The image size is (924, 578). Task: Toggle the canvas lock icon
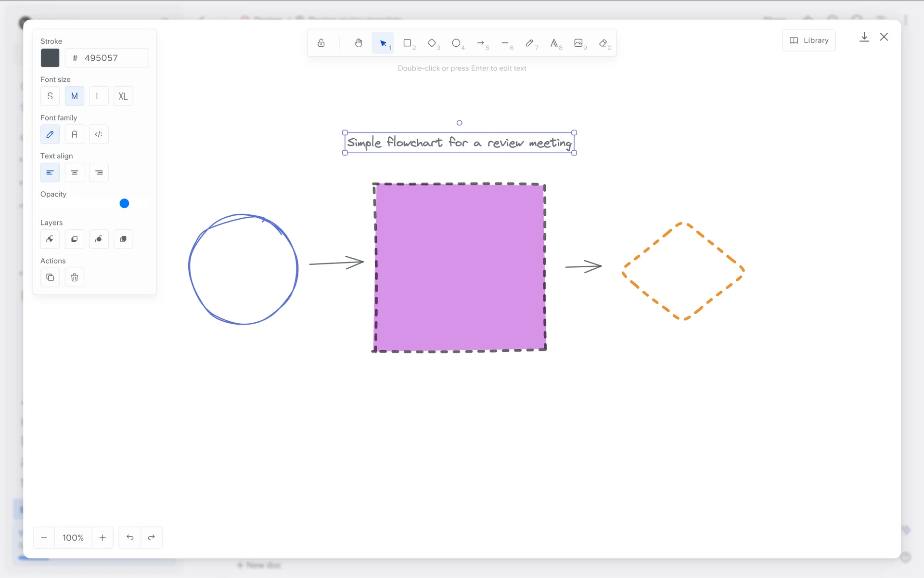pos(321,43)
